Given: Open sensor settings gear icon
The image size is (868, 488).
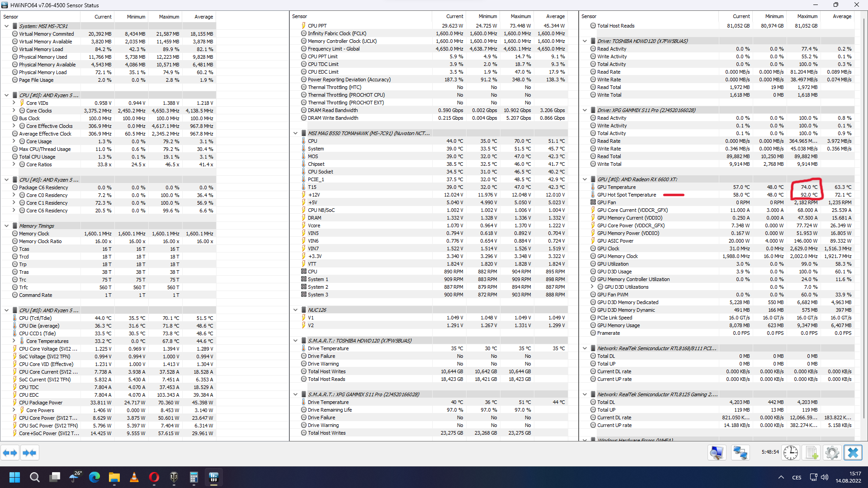Looking at the screenshot, I should pyautogui.click(x=832, y=453).
